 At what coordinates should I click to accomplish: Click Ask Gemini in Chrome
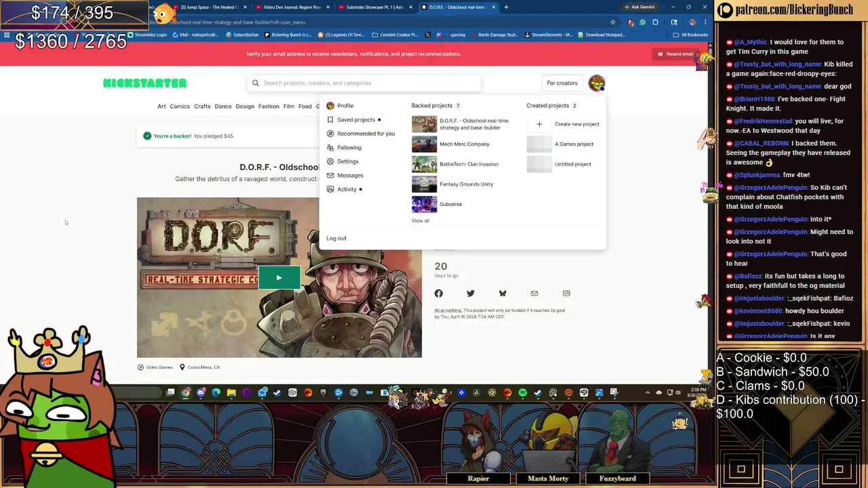tap(639, 7)
